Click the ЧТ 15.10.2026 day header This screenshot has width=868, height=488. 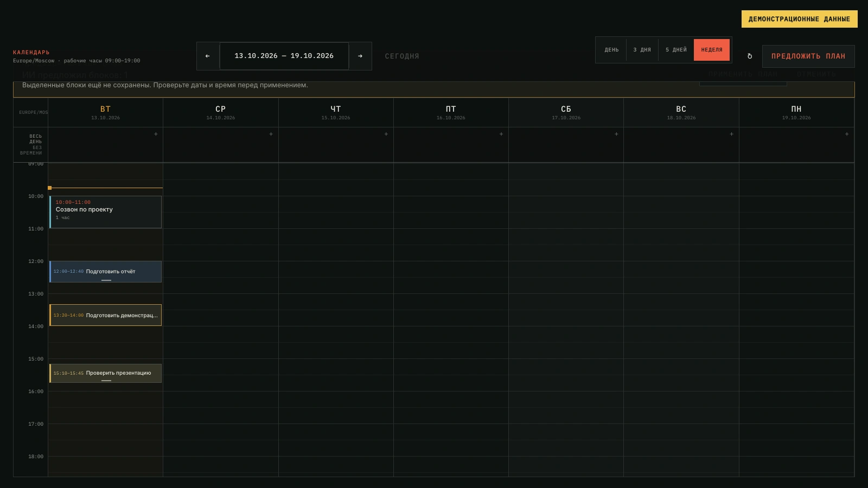336,113
